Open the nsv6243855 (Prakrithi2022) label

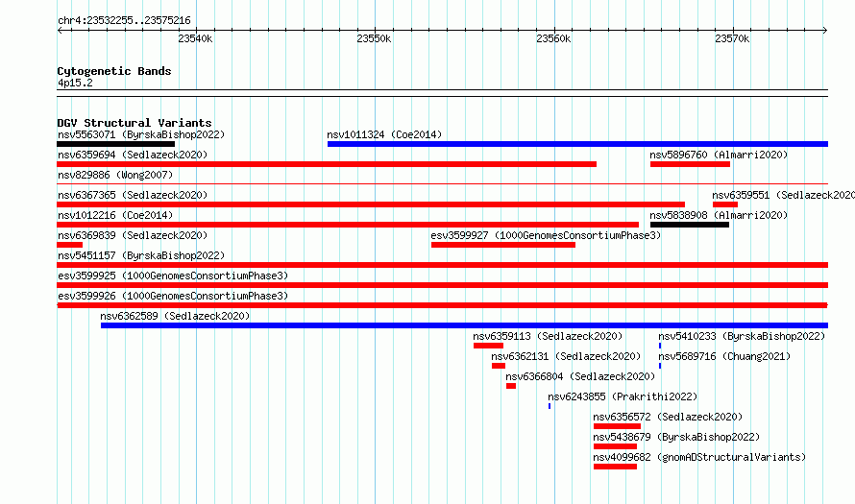click(623, 396)
